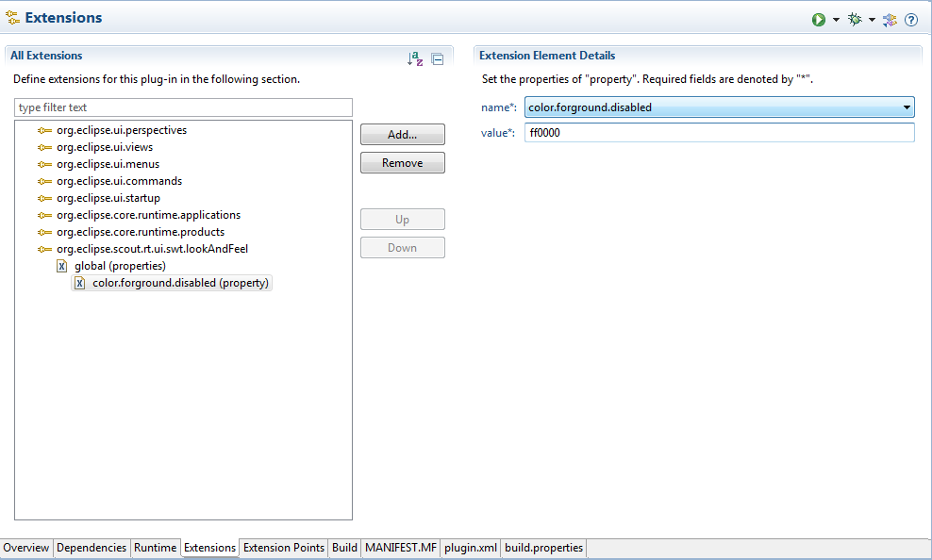Click the value field containing ff0000
Image resolution: width=932 pixels, height=560 pixels.
coord(719,132)
